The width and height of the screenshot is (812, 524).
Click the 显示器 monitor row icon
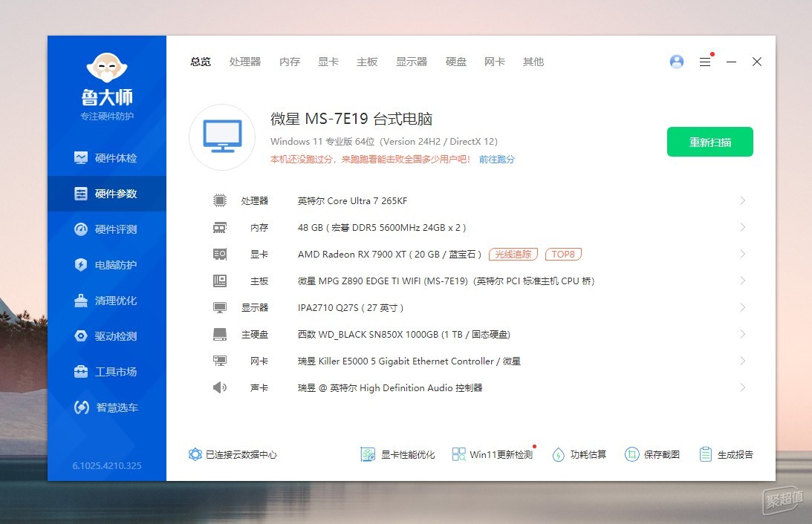tap(220, 308)
